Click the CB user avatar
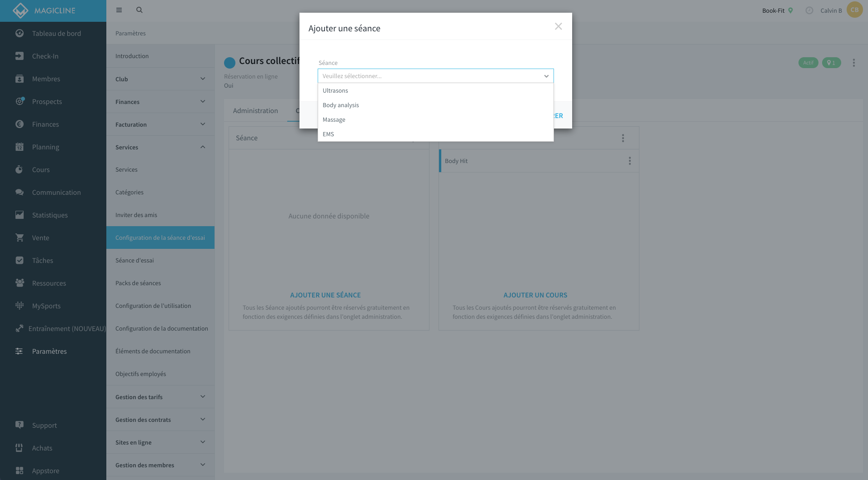 854,10
